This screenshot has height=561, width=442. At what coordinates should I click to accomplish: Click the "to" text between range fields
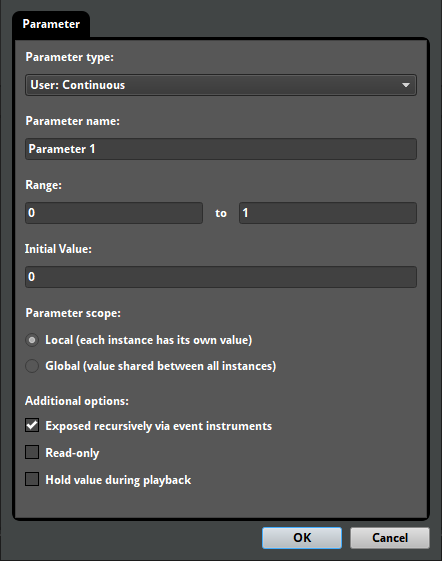tap(221, 213)
